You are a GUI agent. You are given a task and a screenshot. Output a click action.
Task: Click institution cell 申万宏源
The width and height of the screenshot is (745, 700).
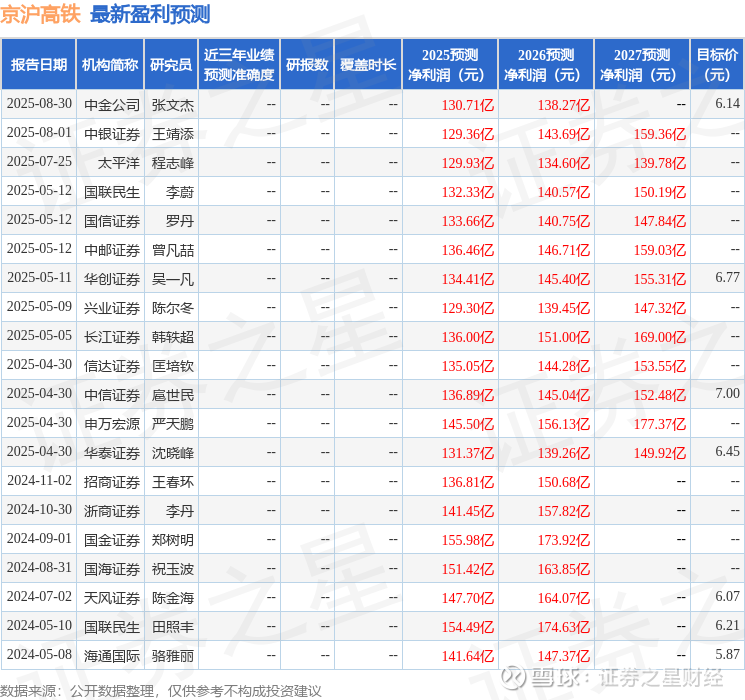(x=112, y=424)
